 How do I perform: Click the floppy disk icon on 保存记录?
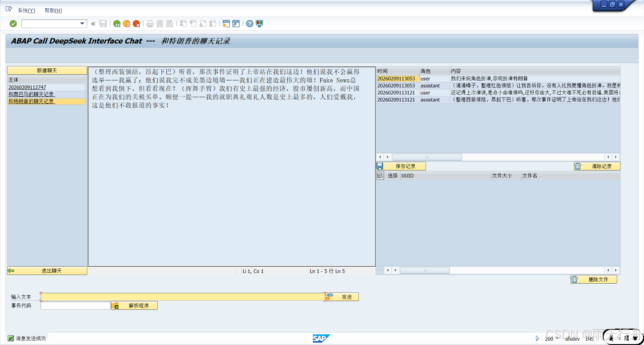pyautogui.click(x=380, y=166)
